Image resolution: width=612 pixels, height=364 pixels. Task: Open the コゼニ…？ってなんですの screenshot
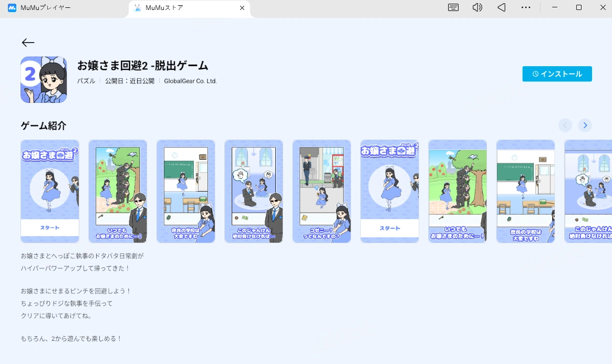click(321, 191)
